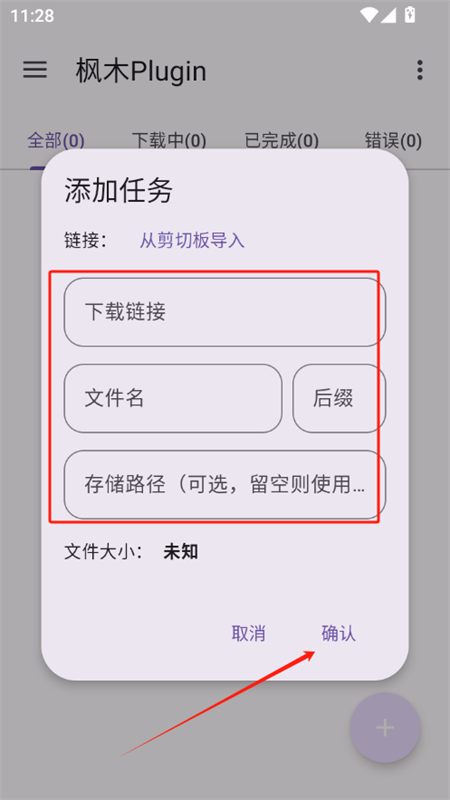The width and height of the screenshot is (450, 800).
Task: Tap the 11:28 clock in status bar
Action: point(32,16)
